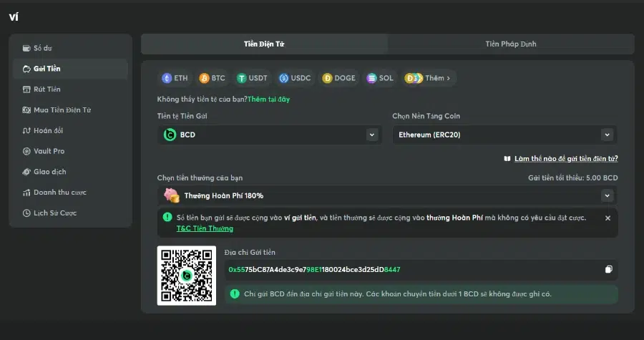Click the Lịch Sử Cược clock icon
Image resolution: width=644 pixels, height=340 pixels.
point(26,213)
